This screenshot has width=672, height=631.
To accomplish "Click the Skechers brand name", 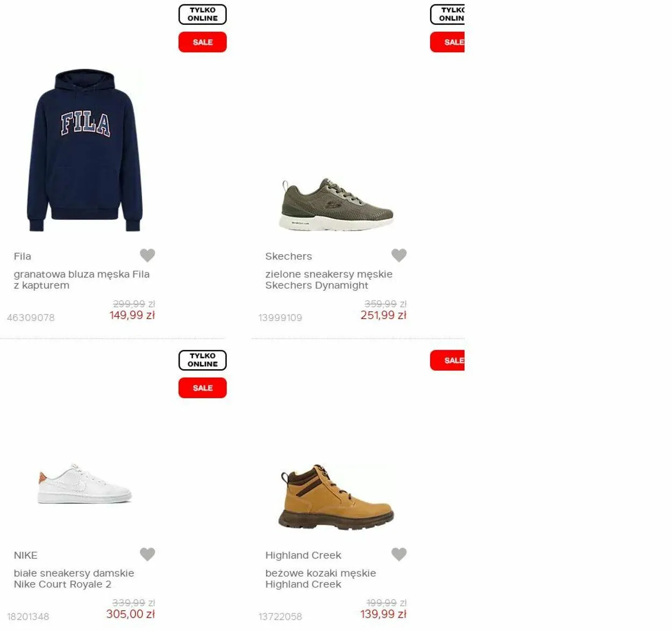I will click(x=289, y=256).
